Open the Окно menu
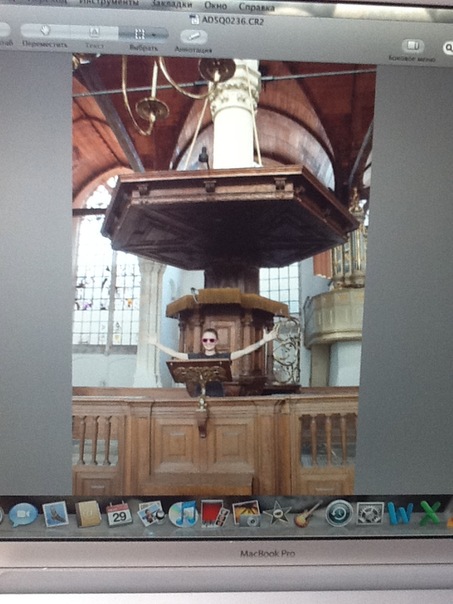 [x=215, y=6]
